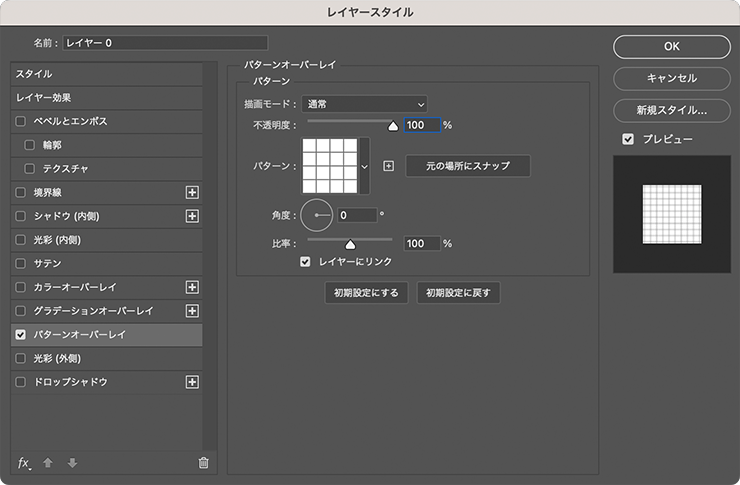The width and height of the screenshot is (740, 485).
Task: Enable 境界線 checkbox
Action: point(21,192)
